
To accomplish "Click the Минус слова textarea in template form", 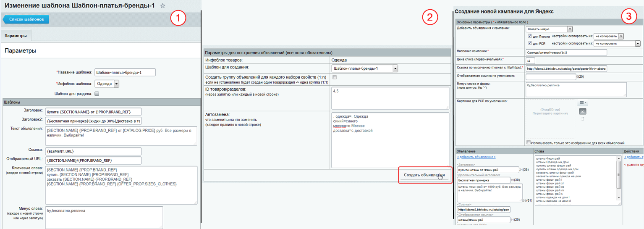I will click(x=104, y=217).
